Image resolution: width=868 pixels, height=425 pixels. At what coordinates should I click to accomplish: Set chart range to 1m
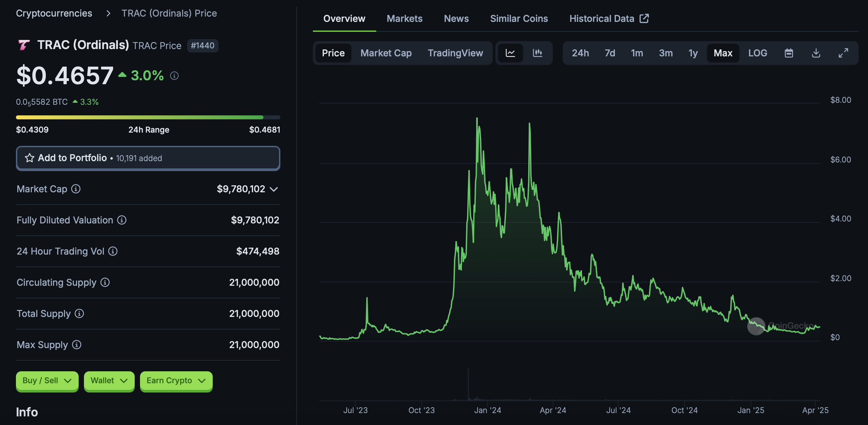pyautogui.click(x=637, y=53)
